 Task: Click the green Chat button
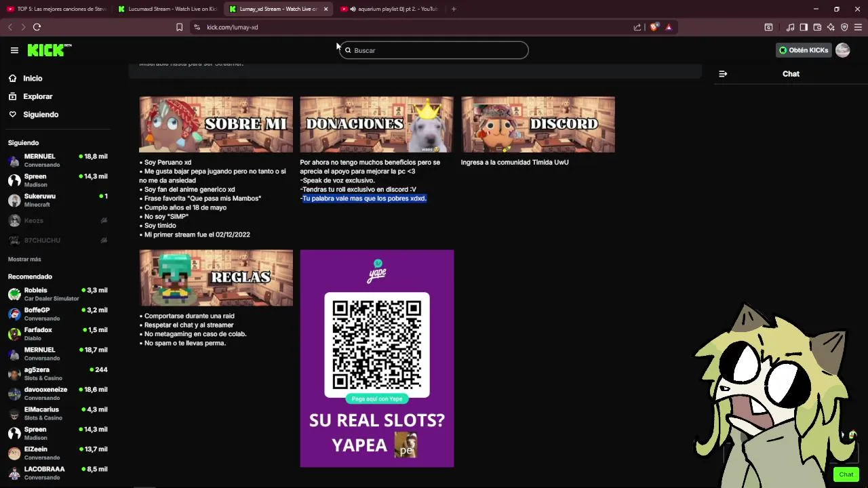846,474
